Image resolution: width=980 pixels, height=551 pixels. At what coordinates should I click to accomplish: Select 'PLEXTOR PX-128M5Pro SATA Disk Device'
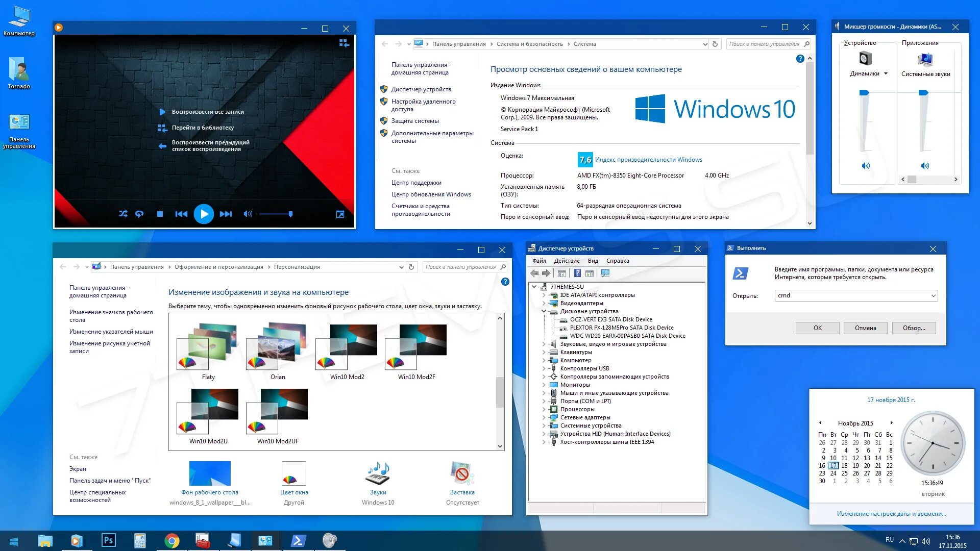point(622,328)
